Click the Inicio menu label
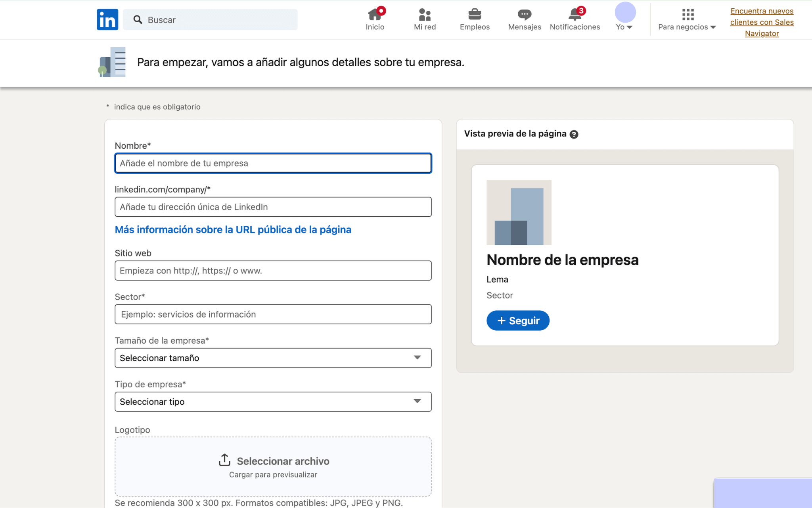 (375, 27)
